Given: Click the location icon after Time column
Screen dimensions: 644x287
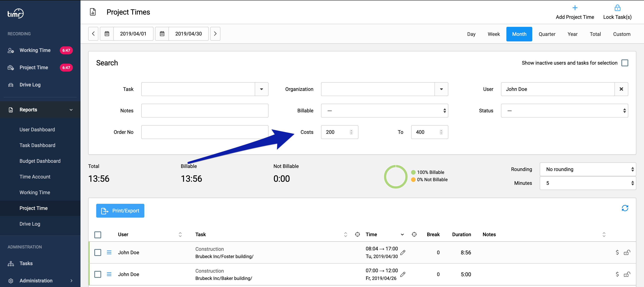Looking at the screenshot, I should pos(414,234).
